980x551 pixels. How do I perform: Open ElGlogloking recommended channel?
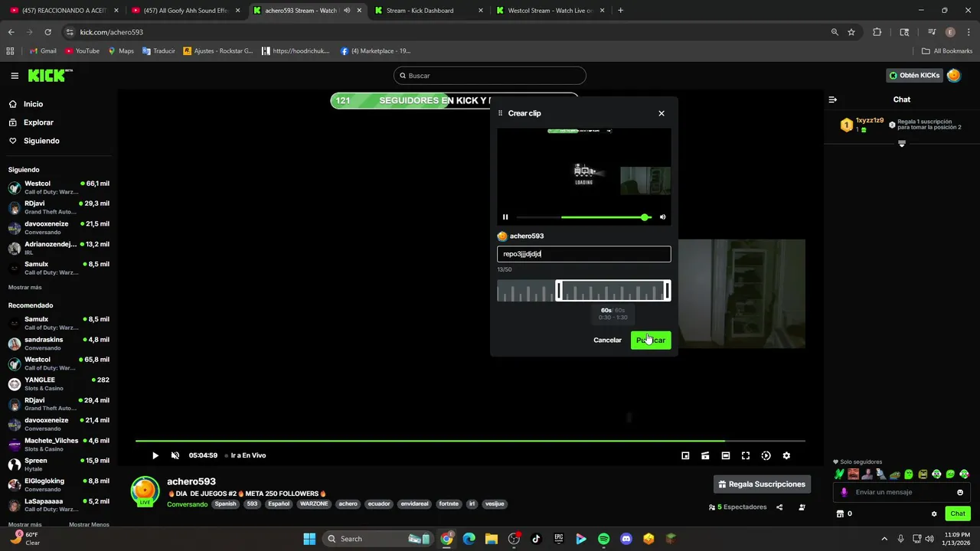(x=58, y=484)
